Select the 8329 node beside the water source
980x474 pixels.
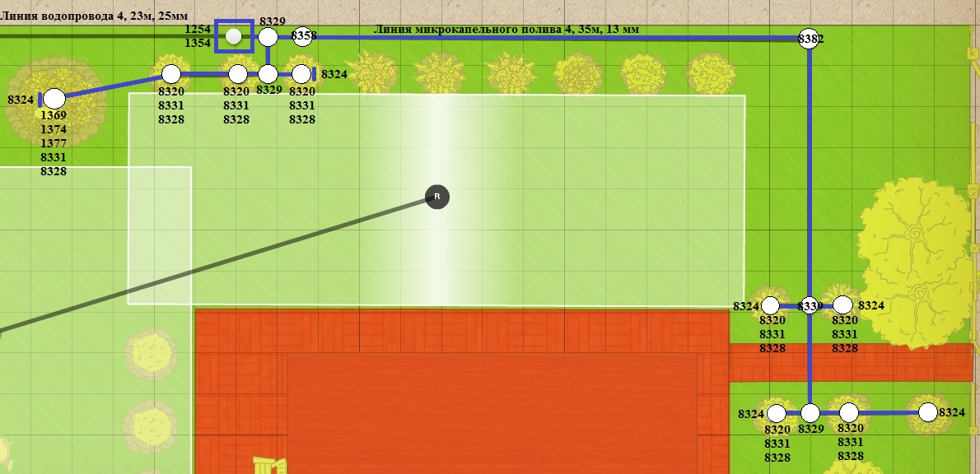click(268, 36)
